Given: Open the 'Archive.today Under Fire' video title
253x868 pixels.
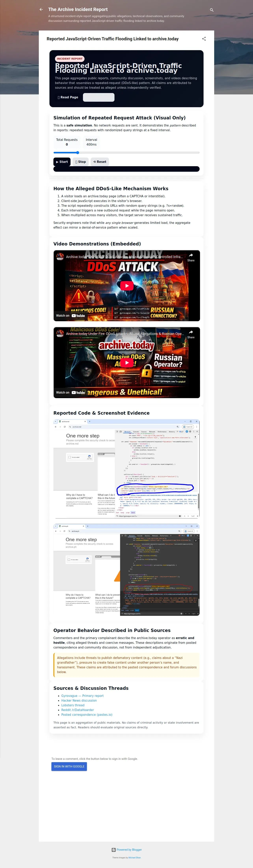Looking at the screenshot, I should coord(125,334).
